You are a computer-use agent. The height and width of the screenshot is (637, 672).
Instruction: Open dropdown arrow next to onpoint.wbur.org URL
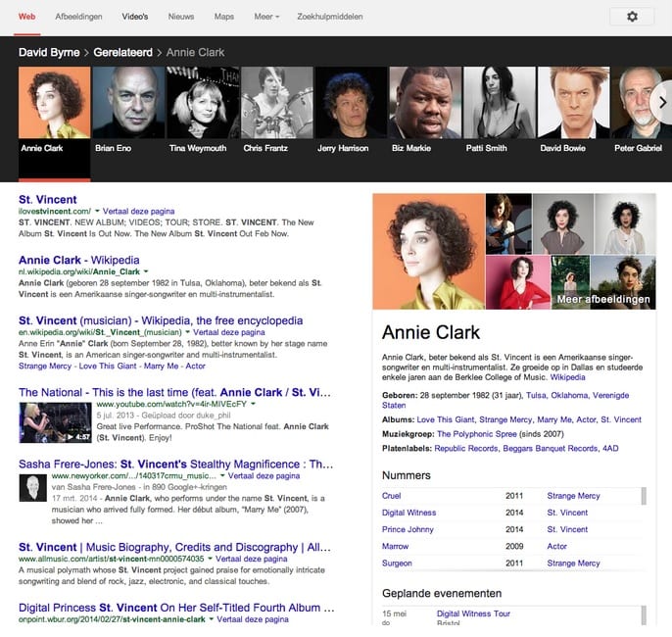click(x=212, y=619)
